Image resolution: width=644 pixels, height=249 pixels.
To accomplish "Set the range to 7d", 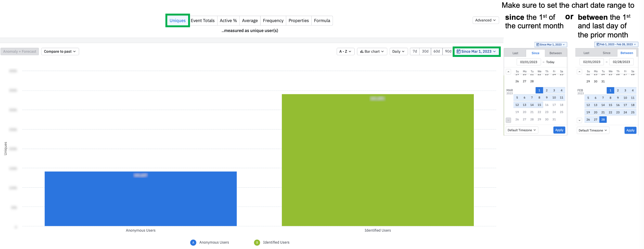I will [x=415, y=51].
